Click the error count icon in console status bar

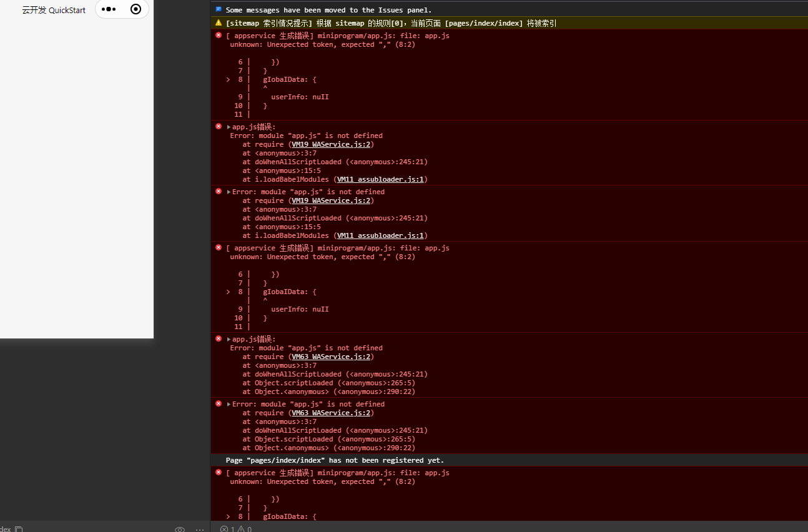click(224, 529)
